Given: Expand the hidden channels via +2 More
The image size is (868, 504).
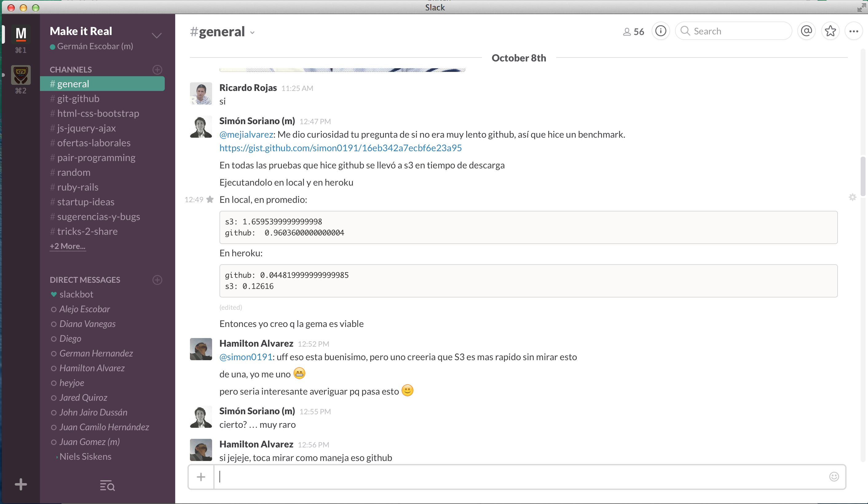Looking at the screenshot, I should tap(68, 246).
